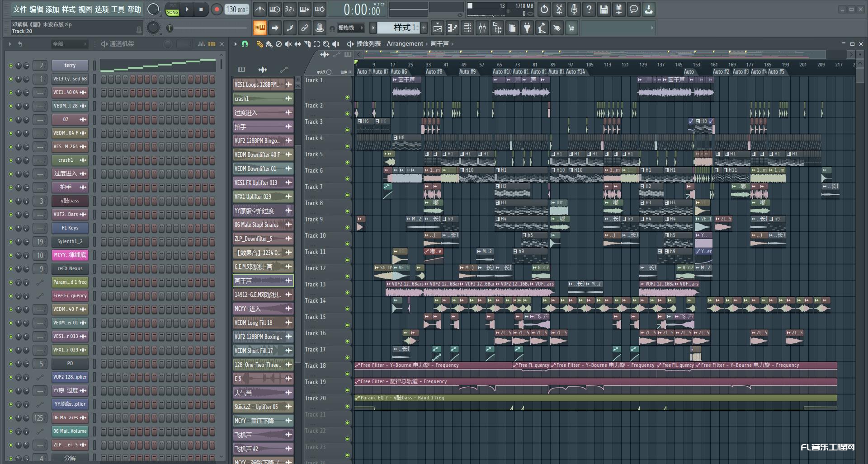Click the Stop button

(201, 9)
